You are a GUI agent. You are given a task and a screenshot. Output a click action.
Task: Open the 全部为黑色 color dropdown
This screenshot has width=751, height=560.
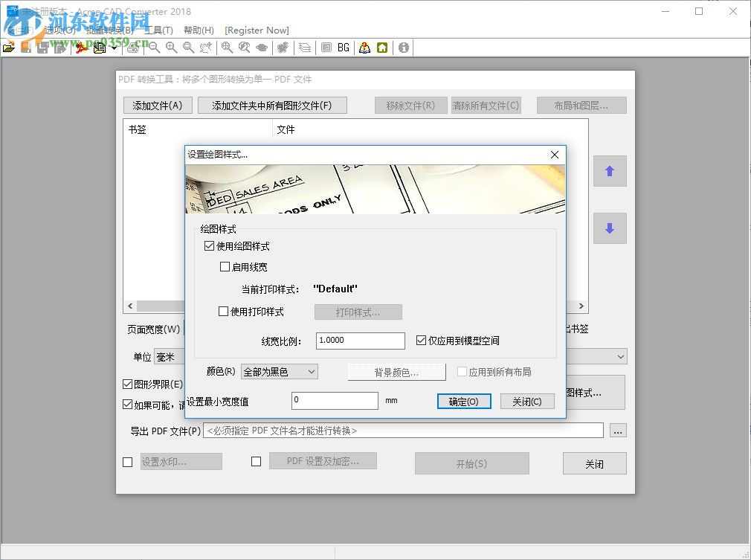coord(279,371)
